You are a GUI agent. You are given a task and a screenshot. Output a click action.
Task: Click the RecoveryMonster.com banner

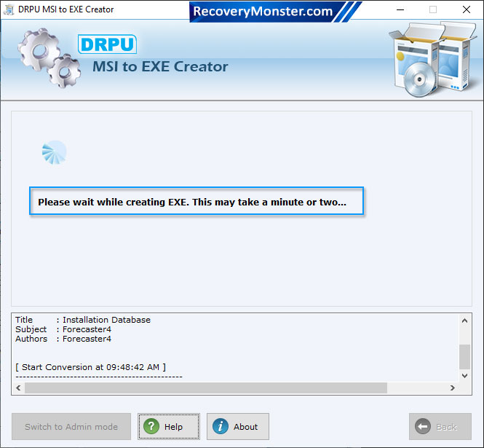click(x=274, y=12)
